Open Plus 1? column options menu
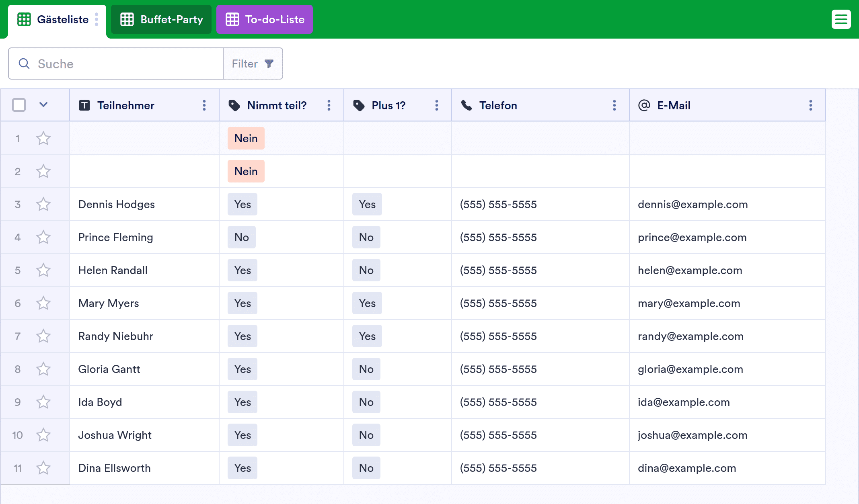Image resolution: width=859 pixels, height=504 pixels. (436, 105)
